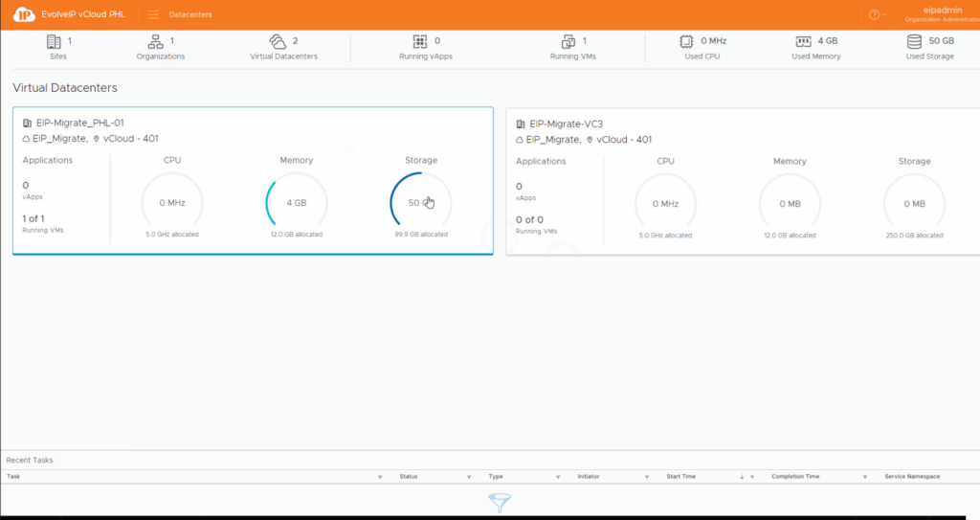The height and width of the screenshot is (520, 980).
Task: Click the Virtual Datacenters heading
Action: 65,87
